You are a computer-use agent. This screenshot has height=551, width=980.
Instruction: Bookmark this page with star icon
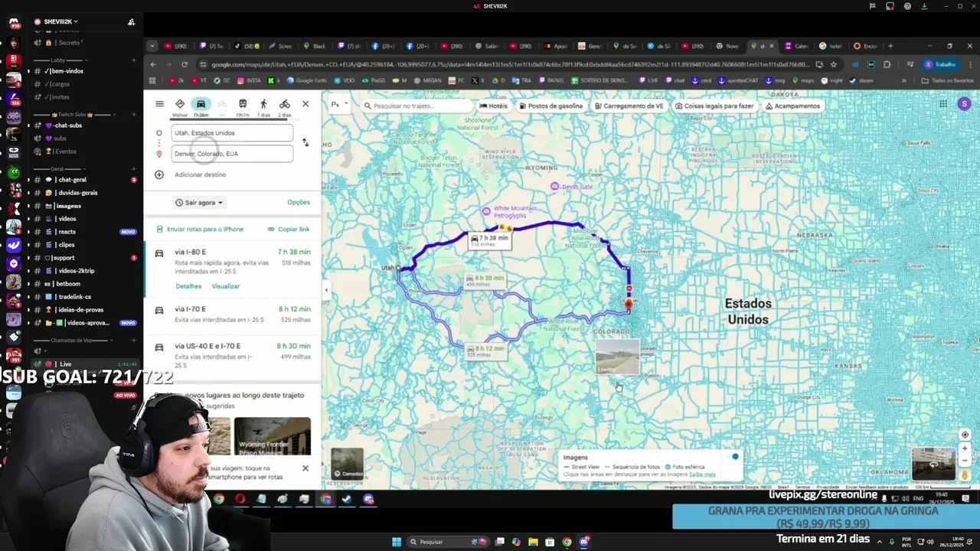point(833,65)
